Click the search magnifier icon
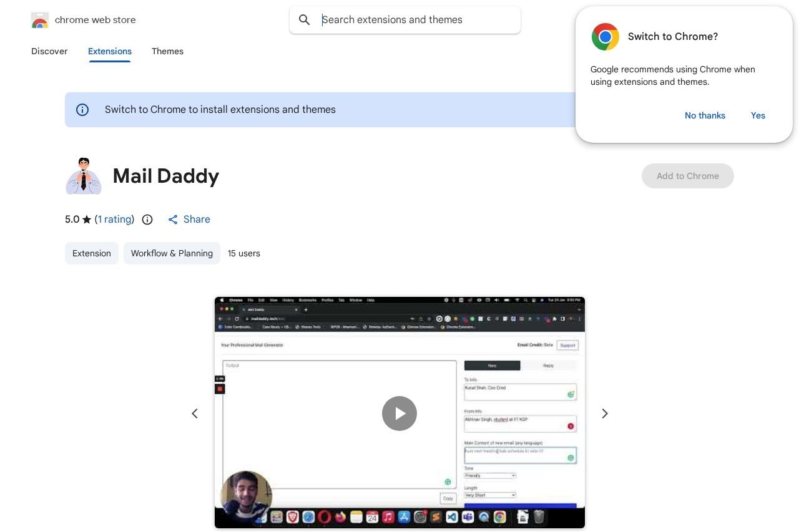The image size is (799, 532). pos(305,20)
